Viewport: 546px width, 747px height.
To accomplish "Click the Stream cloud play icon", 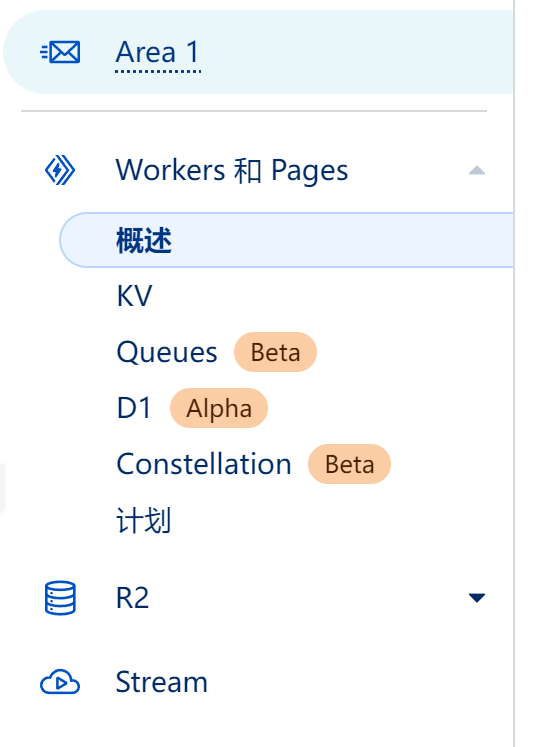I will (60, 682).
